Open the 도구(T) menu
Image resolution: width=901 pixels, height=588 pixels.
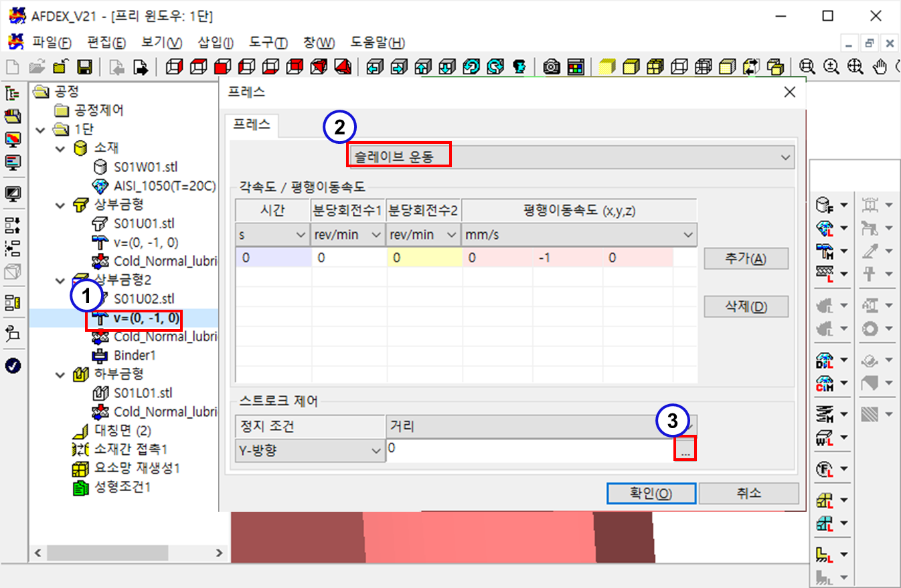(268, 43)
